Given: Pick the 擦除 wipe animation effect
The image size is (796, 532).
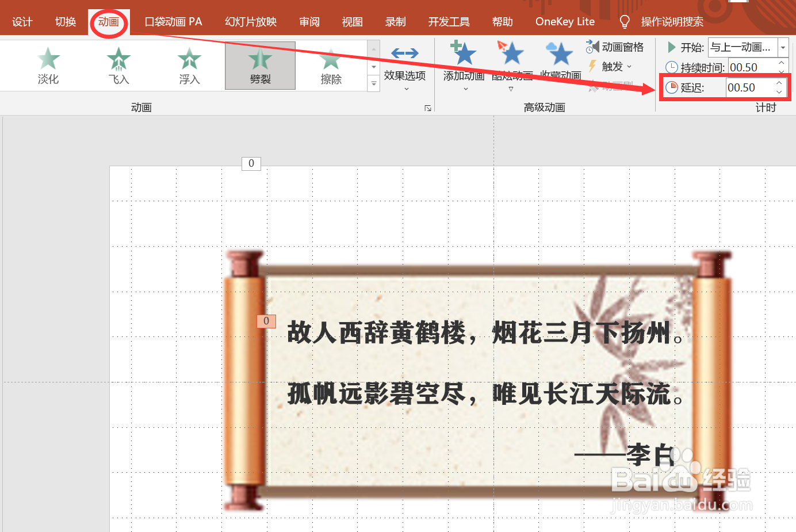Looking at the screenshot, I should pyautogui.click(x=331, y=66).
